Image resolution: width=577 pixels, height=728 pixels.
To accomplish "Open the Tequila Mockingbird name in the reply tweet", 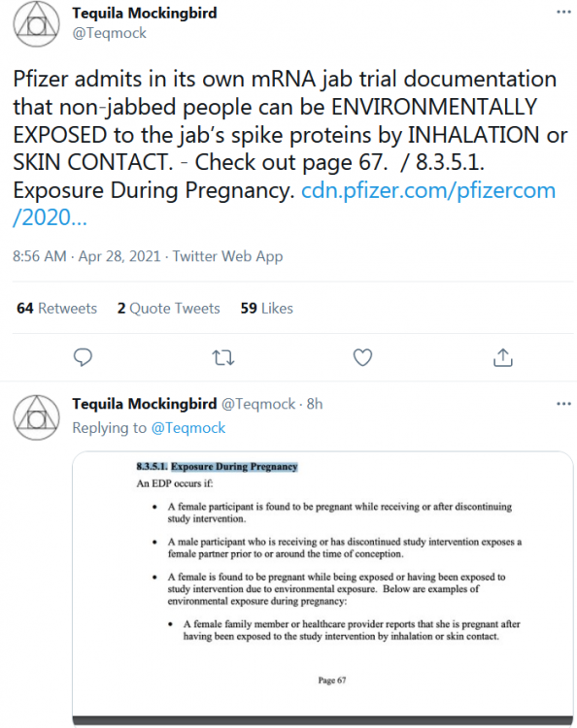I will 145,404.
